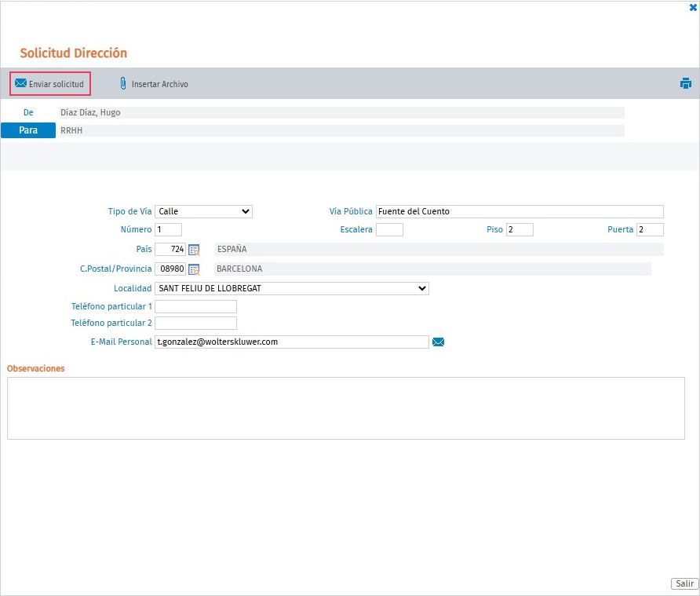Click the Para recipient button
Image resolution: width=700 pixels, height=596 pixels.
click(28, 130)
